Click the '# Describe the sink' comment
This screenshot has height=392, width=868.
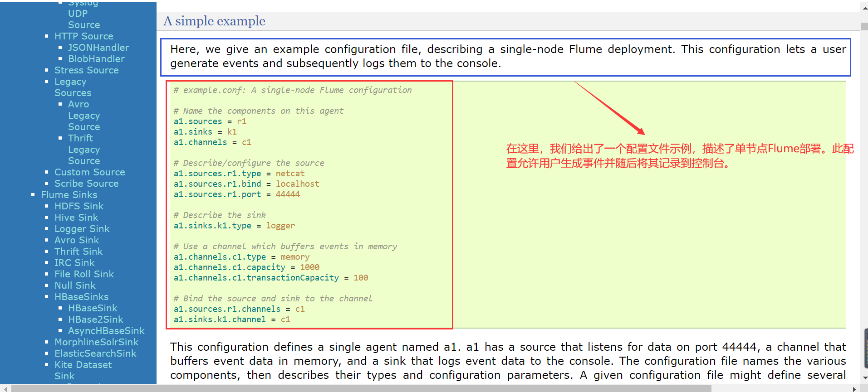(220, 215)
